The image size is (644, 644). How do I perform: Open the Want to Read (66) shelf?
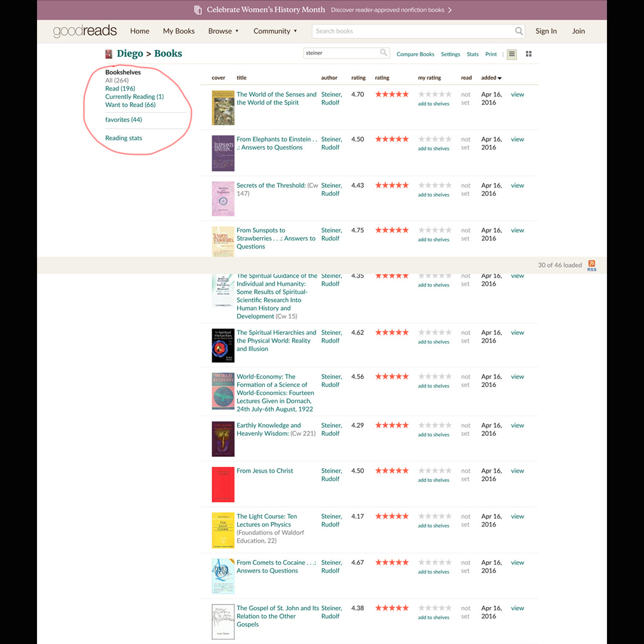point(130,105)
